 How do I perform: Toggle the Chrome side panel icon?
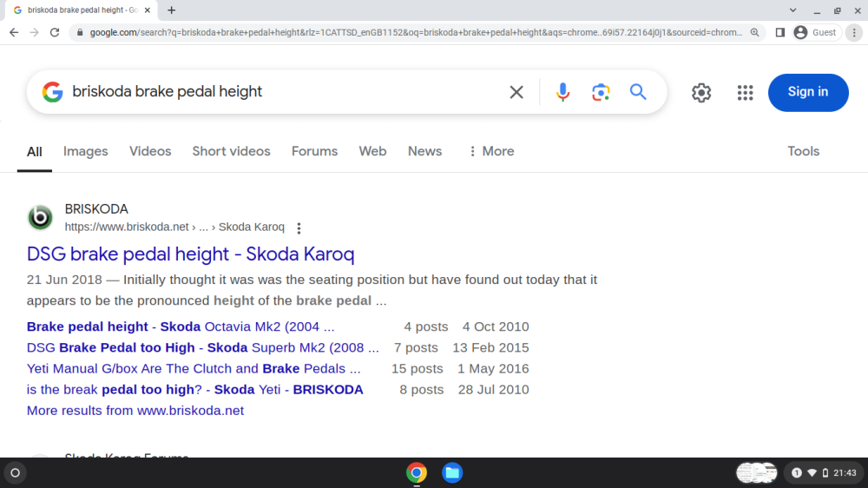780,33
